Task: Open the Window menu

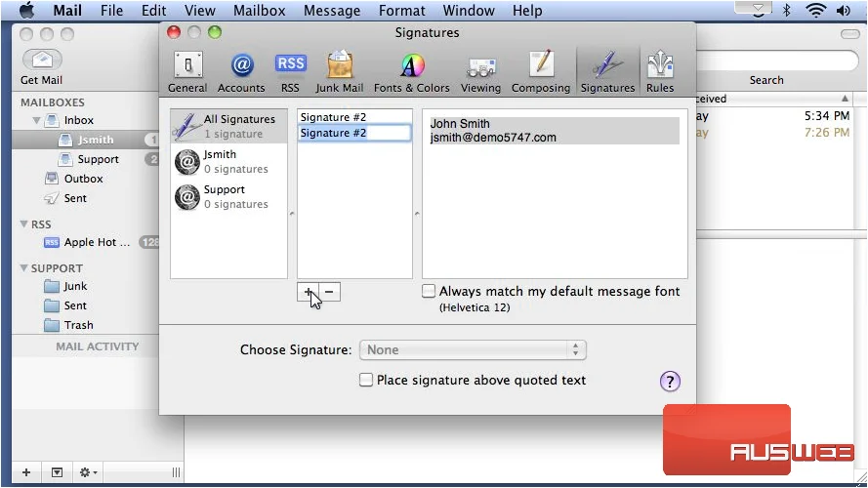Action: [x=469, y=11]
